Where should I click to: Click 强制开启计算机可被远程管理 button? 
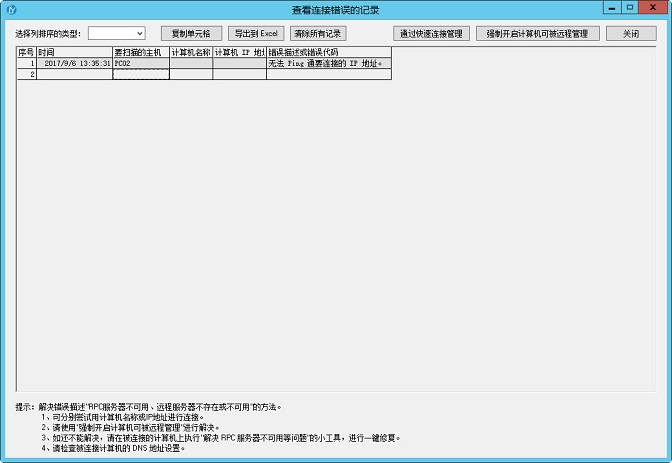542,33
